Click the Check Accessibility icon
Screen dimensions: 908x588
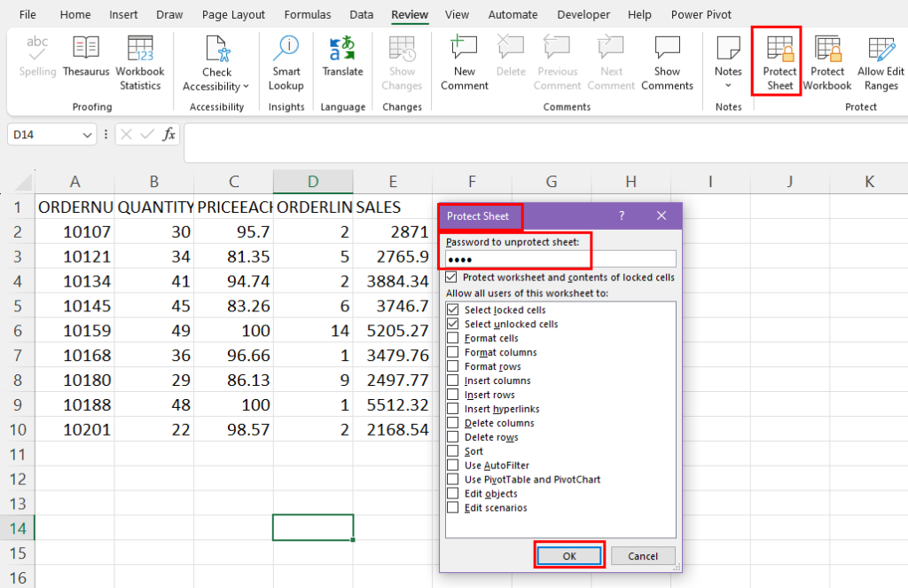pos(218,49)
